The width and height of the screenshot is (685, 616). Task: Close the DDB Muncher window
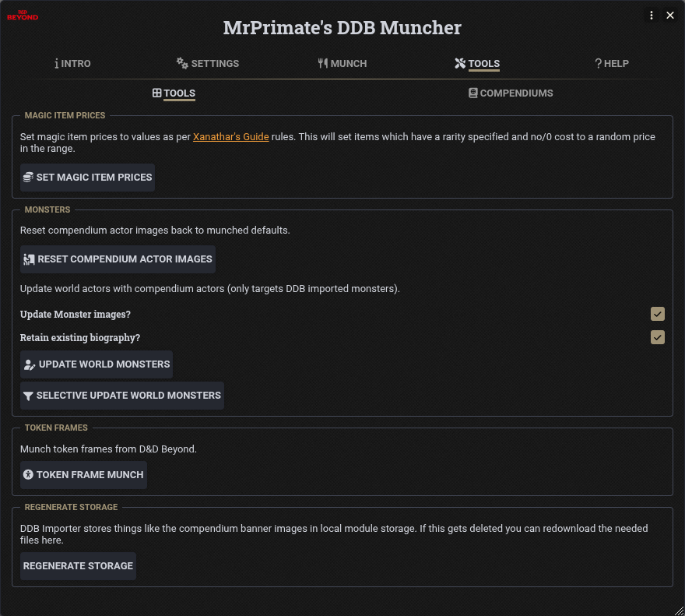669,16
